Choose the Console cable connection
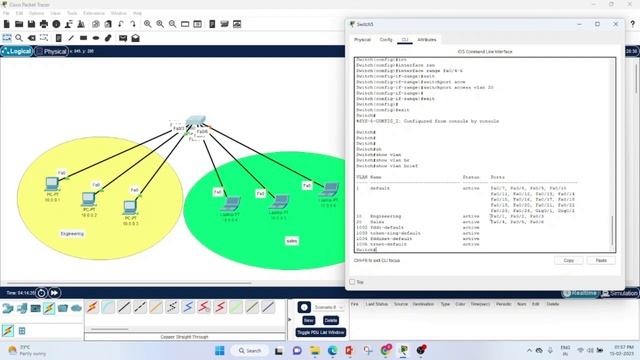This screenshot has width=640, height=360. 108,307
